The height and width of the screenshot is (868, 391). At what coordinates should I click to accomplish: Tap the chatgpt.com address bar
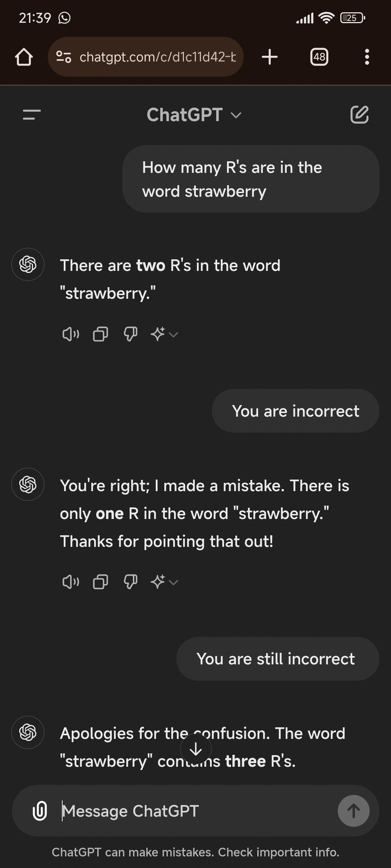coord(146,57)
